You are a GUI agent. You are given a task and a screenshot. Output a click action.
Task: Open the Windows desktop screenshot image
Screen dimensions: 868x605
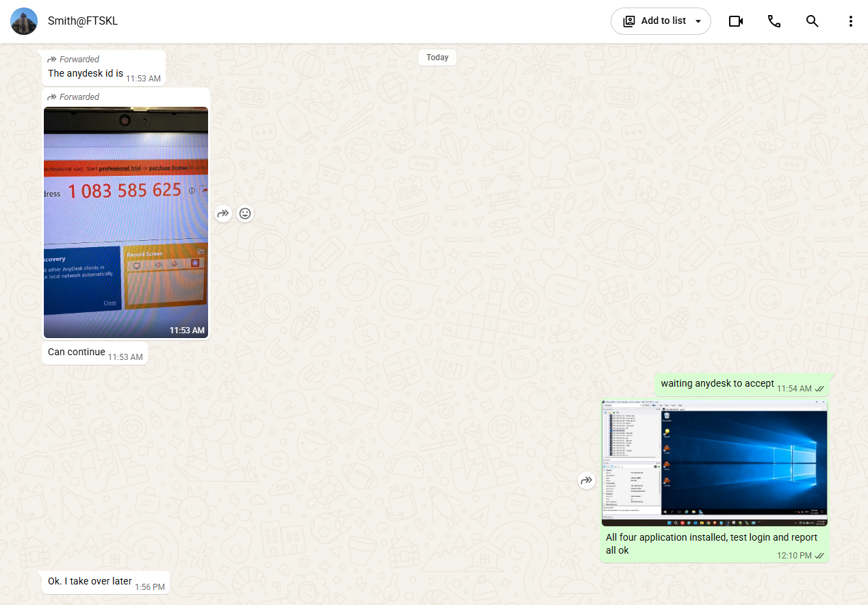coord(715,463)
